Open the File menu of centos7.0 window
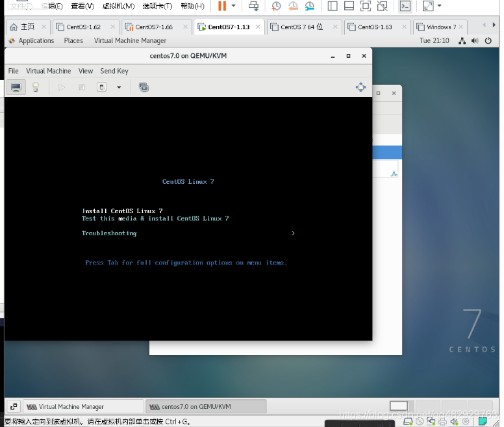Screen dimensions: 504x427 pos(13,71)
